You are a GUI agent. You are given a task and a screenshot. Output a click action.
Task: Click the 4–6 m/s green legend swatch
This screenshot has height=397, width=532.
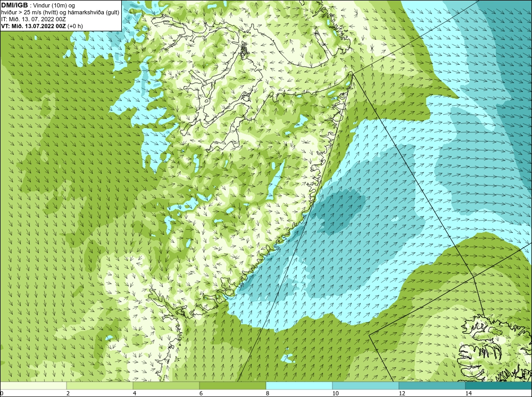[166, 385]
